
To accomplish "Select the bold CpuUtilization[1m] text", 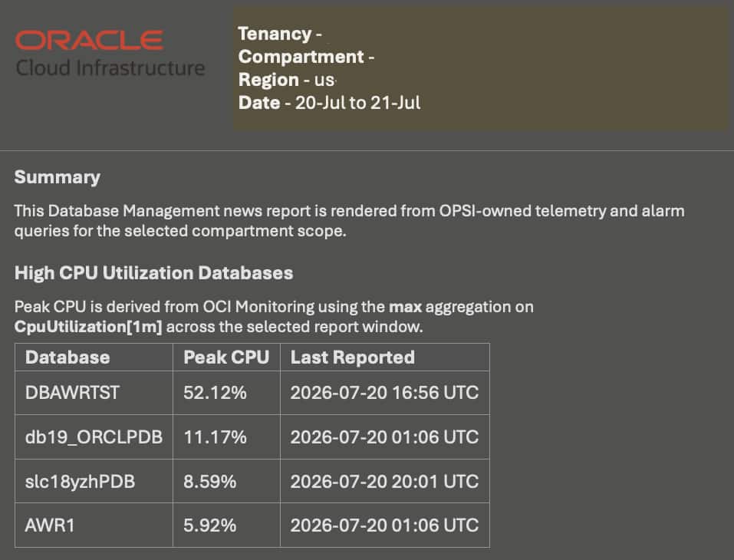I will click(x=88, y=327).
